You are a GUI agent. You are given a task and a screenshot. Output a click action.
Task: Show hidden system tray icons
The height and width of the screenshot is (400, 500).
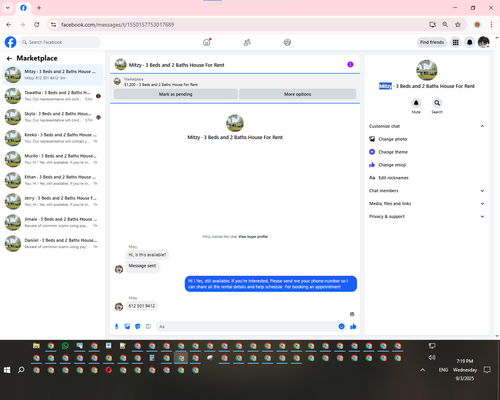(422, 370)
